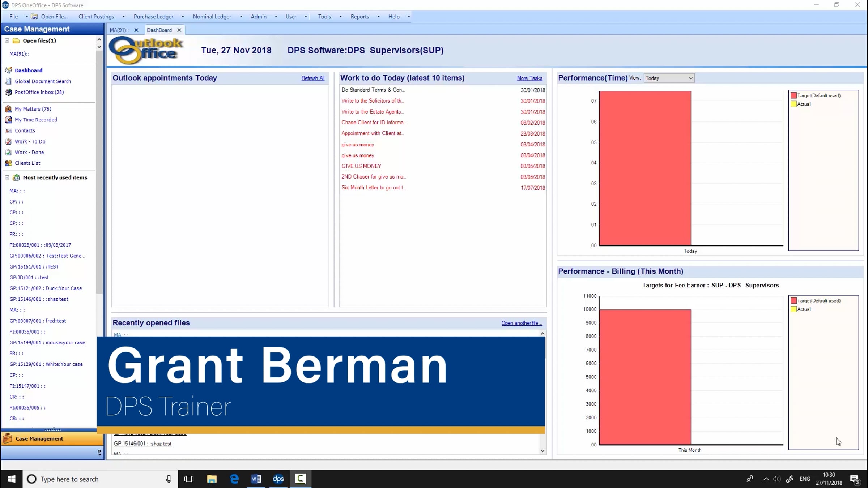Open the Dashboard sidebar icon
868x488 pixels.
pyautogui.click(x=8, y=70)
